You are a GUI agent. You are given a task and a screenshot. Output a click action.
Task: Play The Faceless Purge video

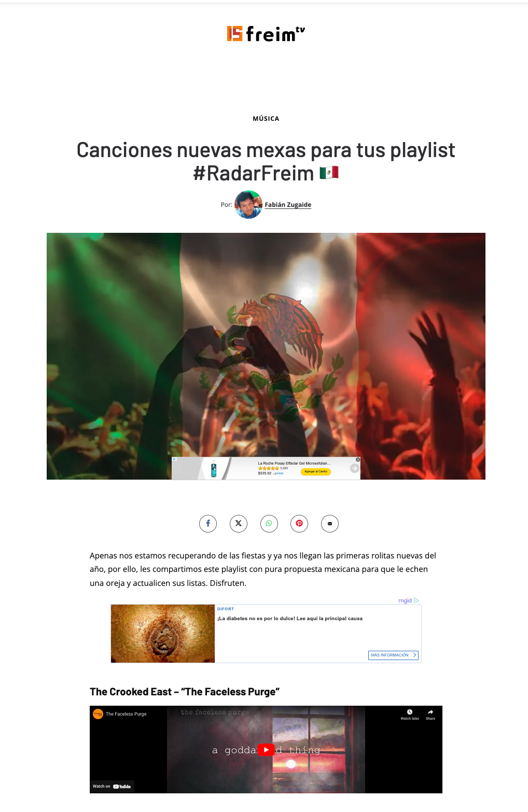tap(266, 750)
